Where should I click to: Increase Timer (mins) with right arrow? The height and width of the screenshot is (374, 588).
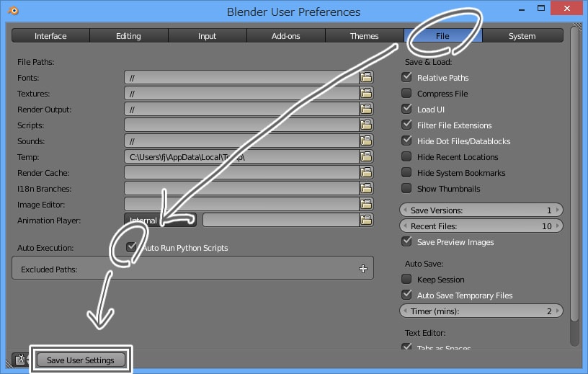click(558, 311)
